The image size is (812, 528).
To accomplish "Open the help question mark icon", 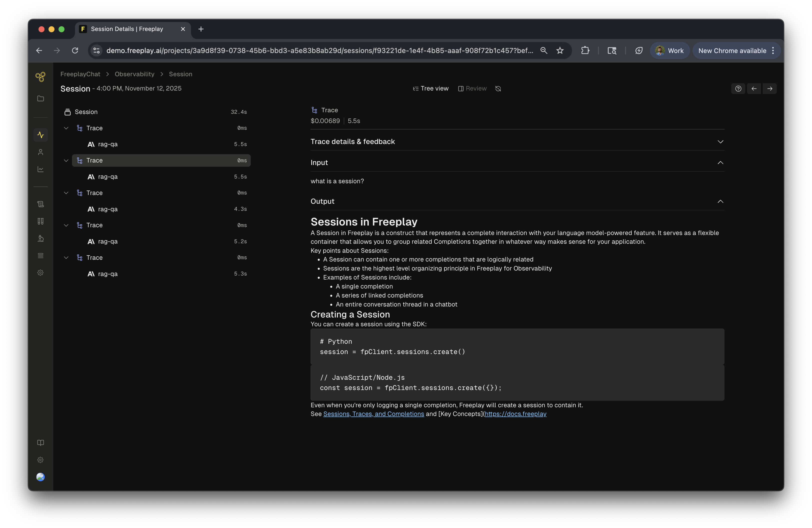I will [738, 89].
